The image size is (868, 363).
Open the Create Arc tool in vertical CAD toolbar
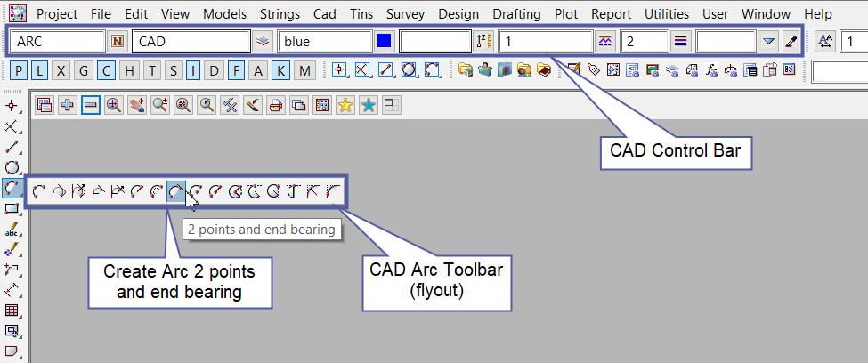pyautogui.click(x=12, y=189)
